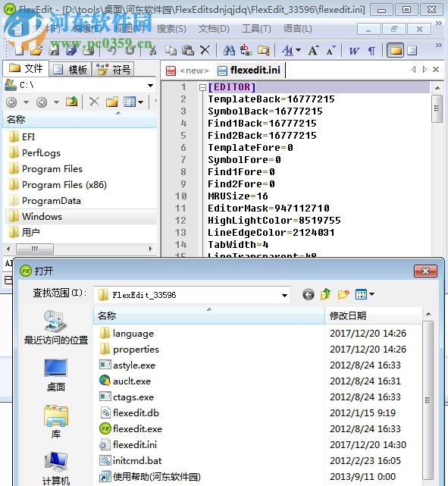The width and height of the screenshot is (448, 486).
Task: Click the file panel Back arrow icon
Action: click(12, 102)
